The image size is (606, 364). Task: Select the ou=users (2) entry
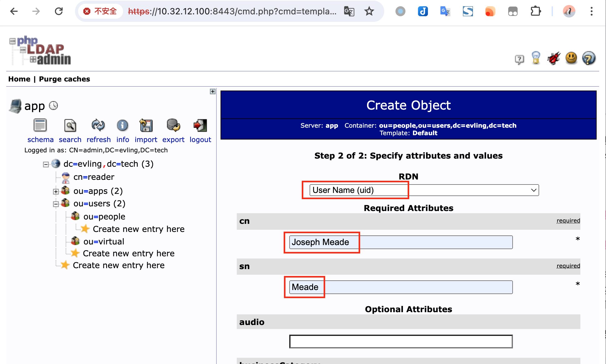point(99,204)
